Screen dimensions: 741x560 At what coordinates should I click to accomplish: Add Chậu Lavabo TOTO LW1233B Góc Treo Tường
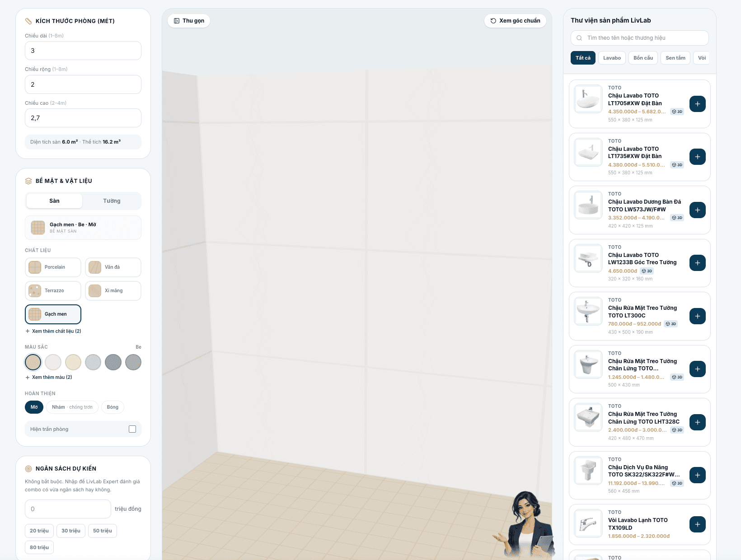point(697,263)
